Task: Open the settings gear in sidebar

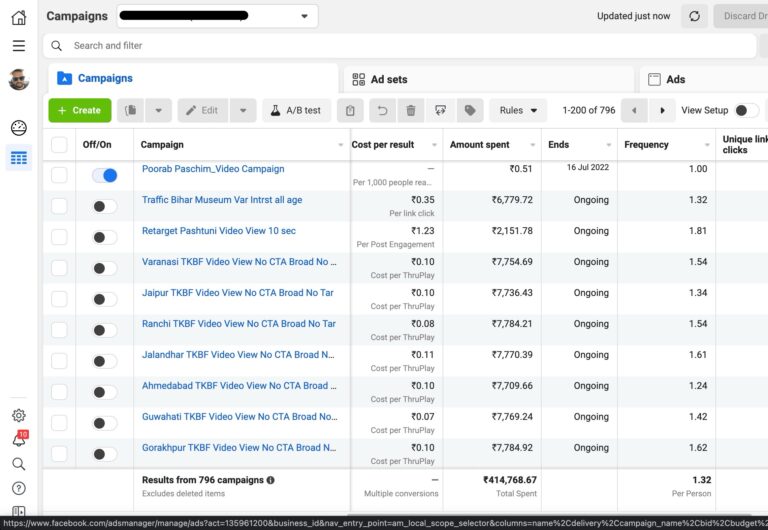Action: tap(18, 415)
